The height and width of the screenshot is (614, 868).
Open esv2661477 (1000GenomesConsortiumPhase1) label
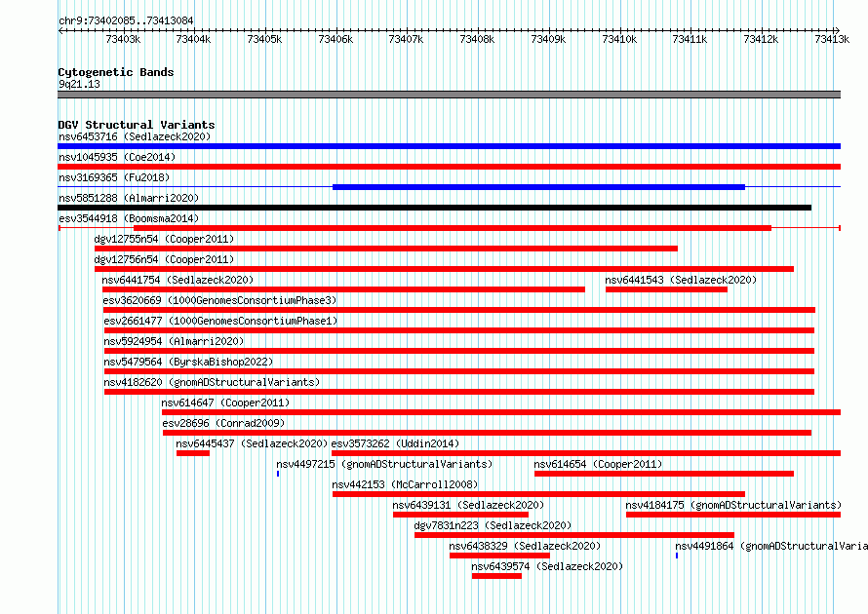[220, 321]
